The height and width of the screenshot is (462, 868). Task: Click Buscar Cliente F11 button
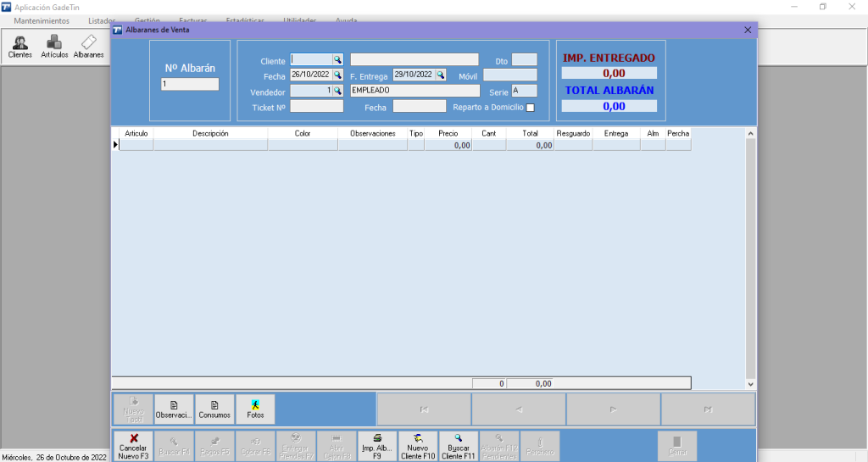pyautogui.click(x=459, y=446)
